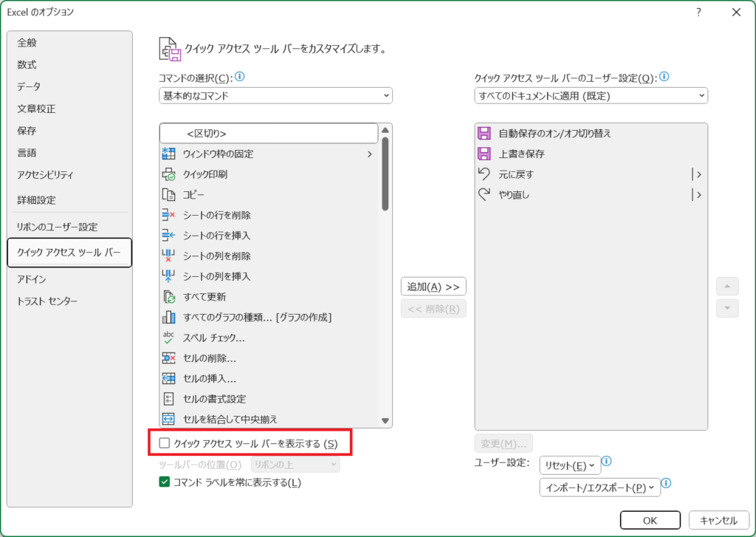Screen dimensions: 756x537
Task: Select クイック アクセス ツール バー in the sidebar
Action: [69, 253]
